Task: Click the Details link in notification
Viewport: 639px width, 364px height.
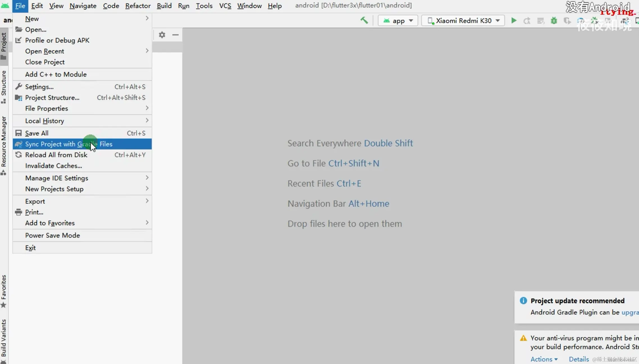Action: pos(579,359)
